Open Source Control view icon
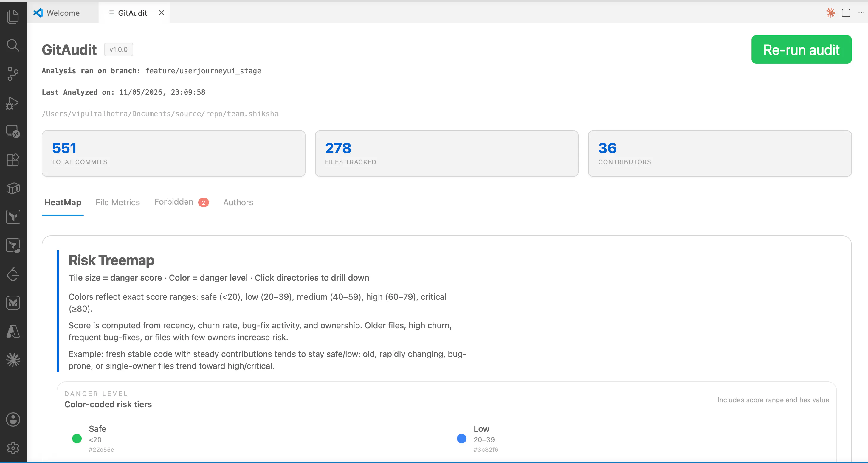This screenshot has width=868, height=463. point(13,74)
